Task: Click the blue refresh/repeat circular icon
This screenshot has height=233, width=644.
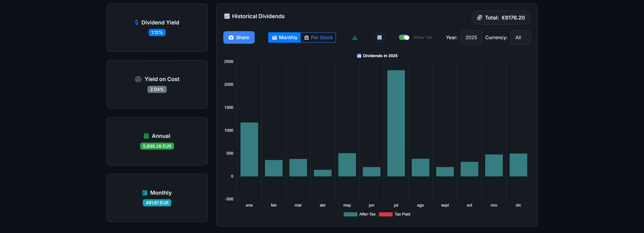Action: point(379,37)
